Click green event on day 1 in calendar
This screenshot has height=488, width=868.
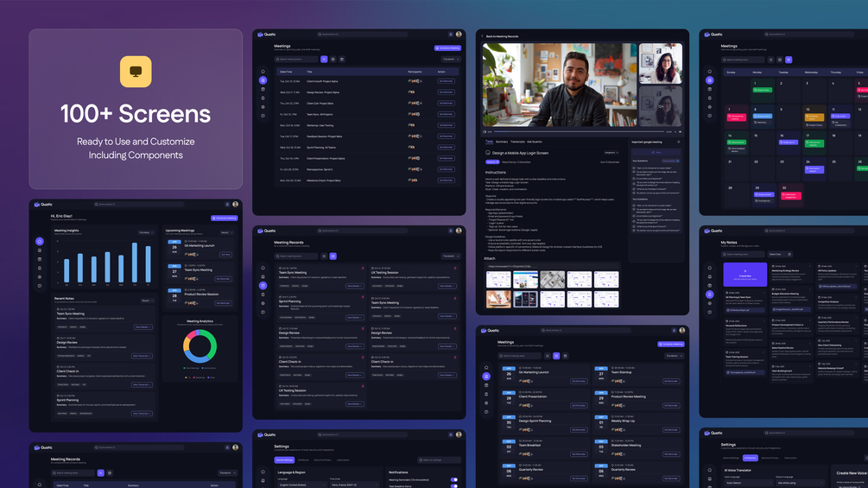pyautogui.click(x=763, y=90)
